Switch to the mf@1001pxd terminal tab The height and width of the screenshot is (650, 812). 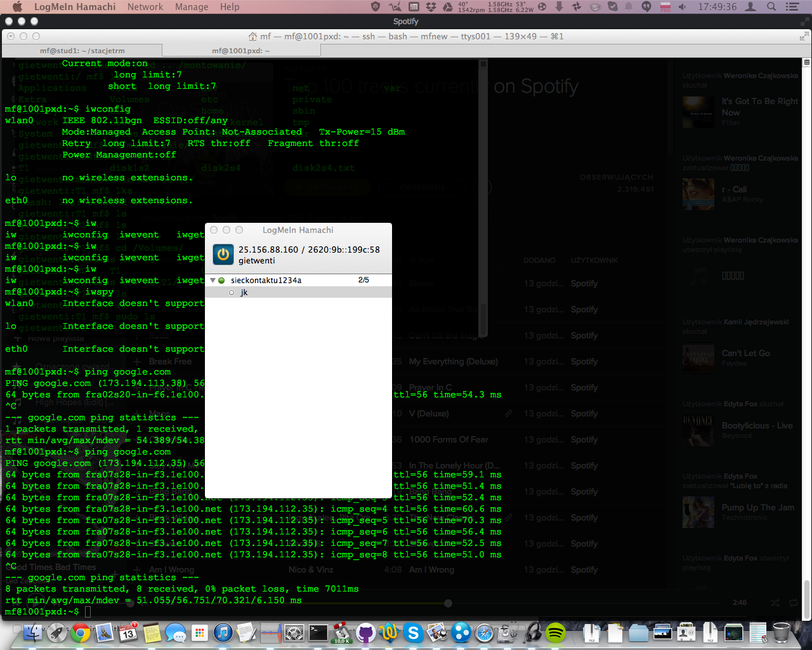coord(241,50)
